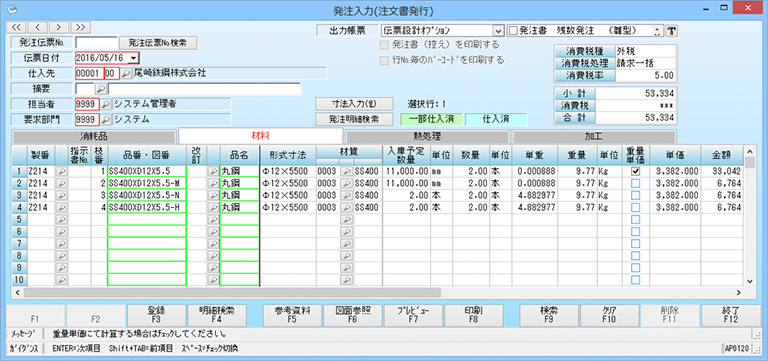This screenshot has width=768, height=361.
Task: Switch to the 加工 tab
Action: coord(594,137)
